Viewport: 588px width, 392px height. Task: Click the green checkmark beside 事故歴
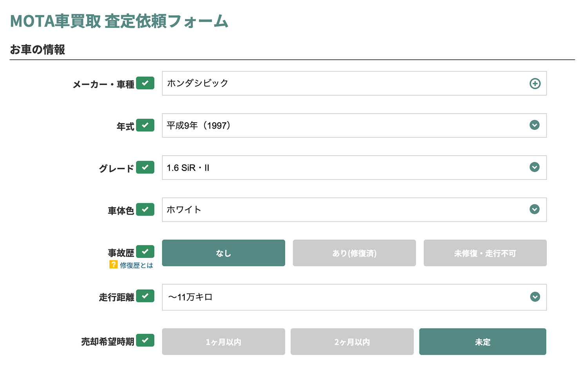[x=145, y=252]
